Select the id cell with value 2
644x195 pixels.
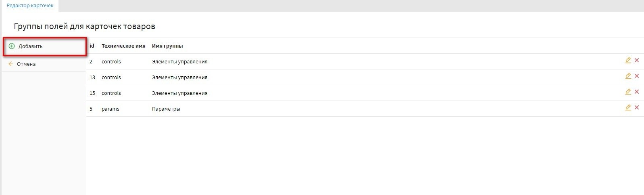[91, 62]
